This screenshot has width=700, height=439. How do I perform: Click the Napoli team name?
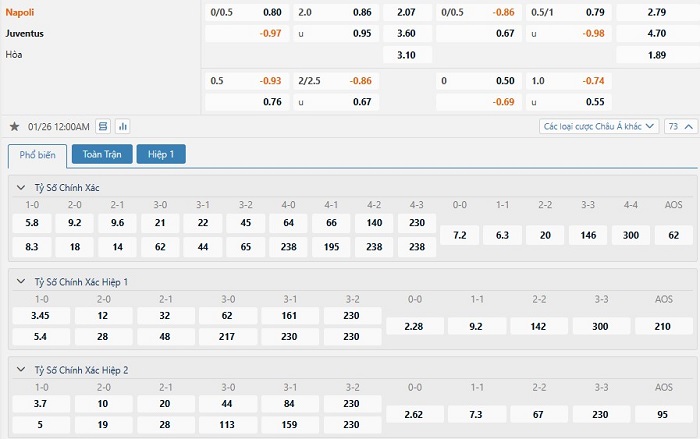point(21,12)
